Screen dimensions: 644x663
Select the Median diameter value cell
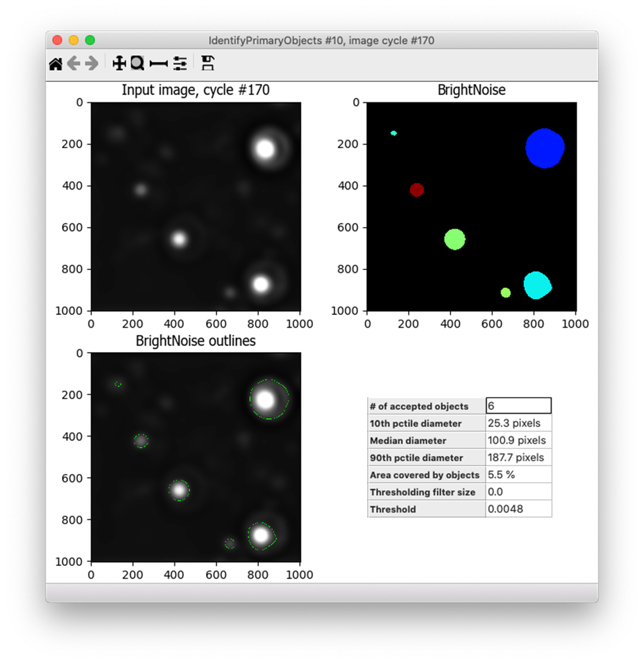coord(518,440)
